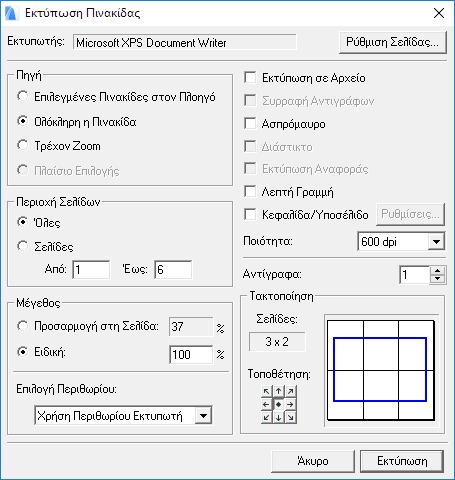Click Εκτυπωτής Microsoft XPS field

185,42
